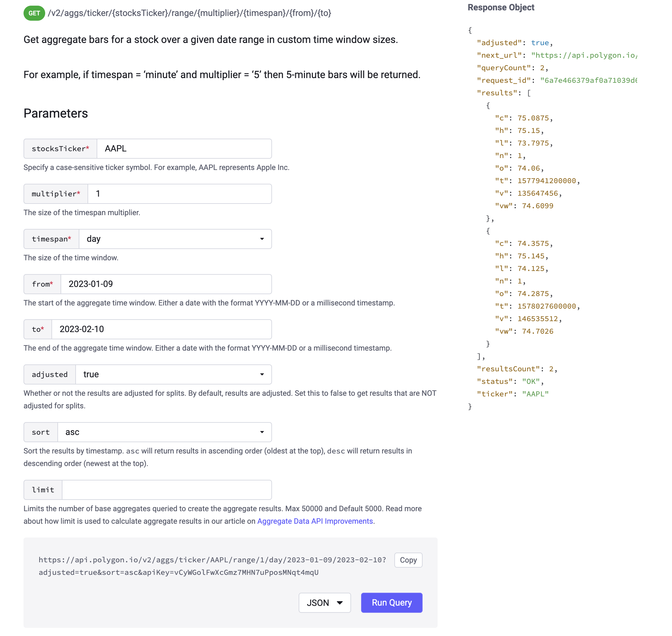Copy the request URL
The image size is (672, 636).
pyautogui.click(x=408, y=560)
